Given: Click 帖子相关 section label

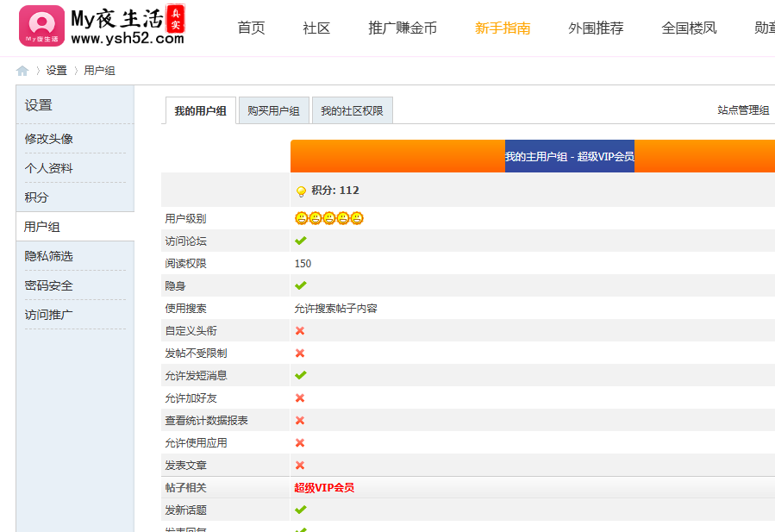Looking at the screenshot, I should [x=186, y=487].
